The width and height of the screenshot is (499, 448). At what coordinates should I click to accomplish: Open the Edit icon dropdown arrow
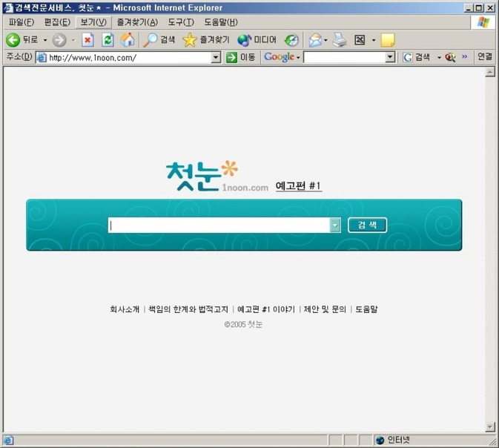click(374, 40)
